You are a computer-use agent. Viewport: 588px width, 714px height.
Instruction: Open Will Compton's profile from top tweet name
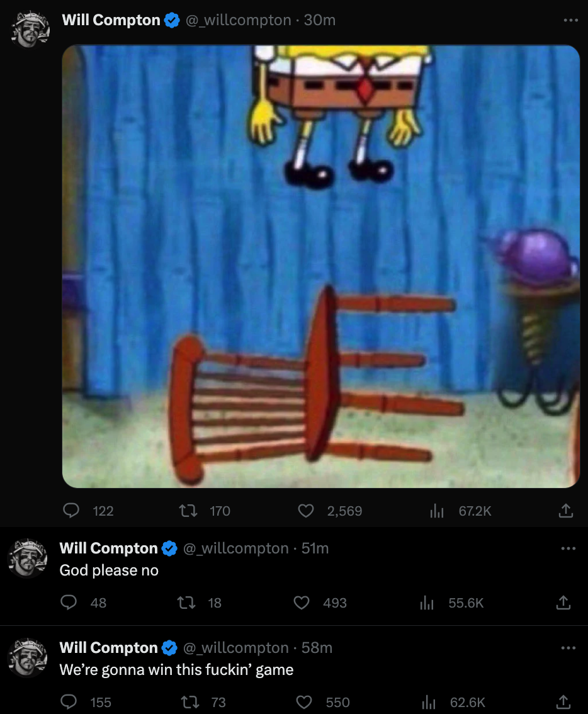pyautogui.click(x=111, y=20)
